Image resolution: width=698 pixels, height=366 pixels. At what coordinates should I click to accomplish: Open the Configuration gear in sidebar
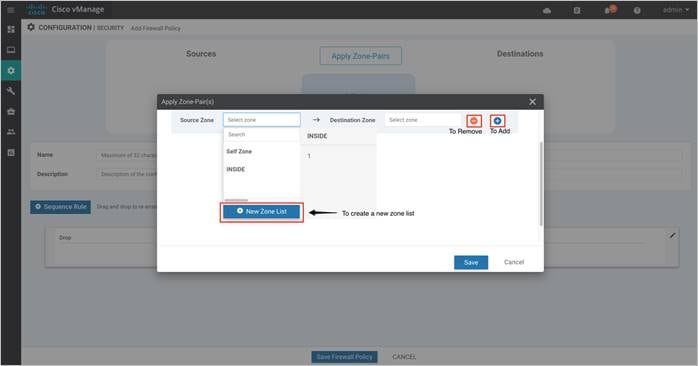[x=11, y=70]
